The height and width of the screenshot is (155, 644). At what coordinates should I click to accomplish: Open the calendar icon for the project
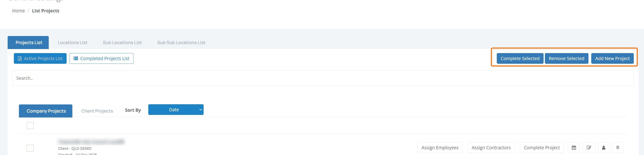[x=574, y=148]
